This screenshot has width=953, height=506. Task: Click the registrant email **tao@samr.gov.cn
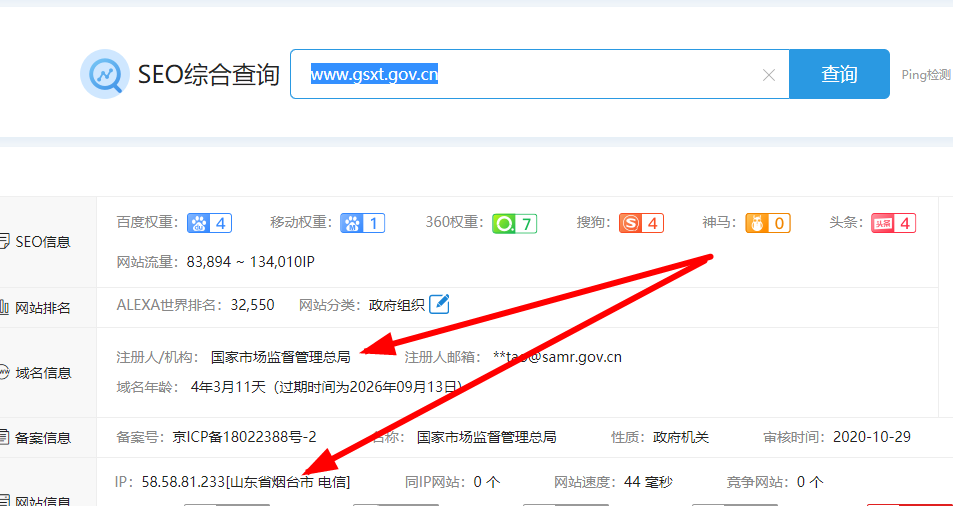(557, 357)
